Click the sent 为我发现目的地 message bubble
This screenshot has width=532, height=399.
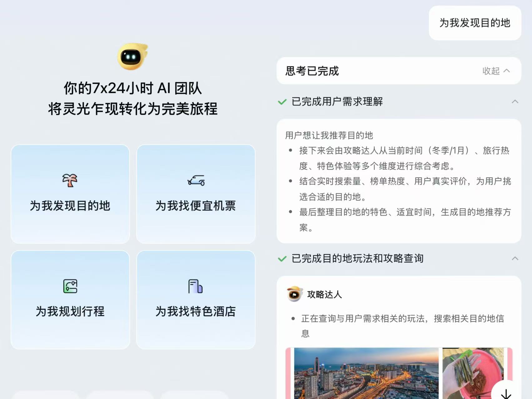pos(475,23)
